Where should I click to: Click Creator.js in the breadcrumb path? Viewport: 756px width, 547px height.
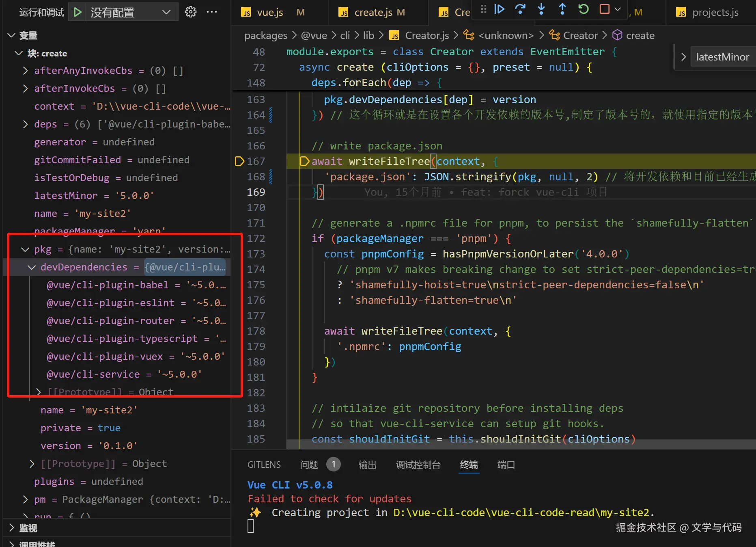(x=426, y=35)
